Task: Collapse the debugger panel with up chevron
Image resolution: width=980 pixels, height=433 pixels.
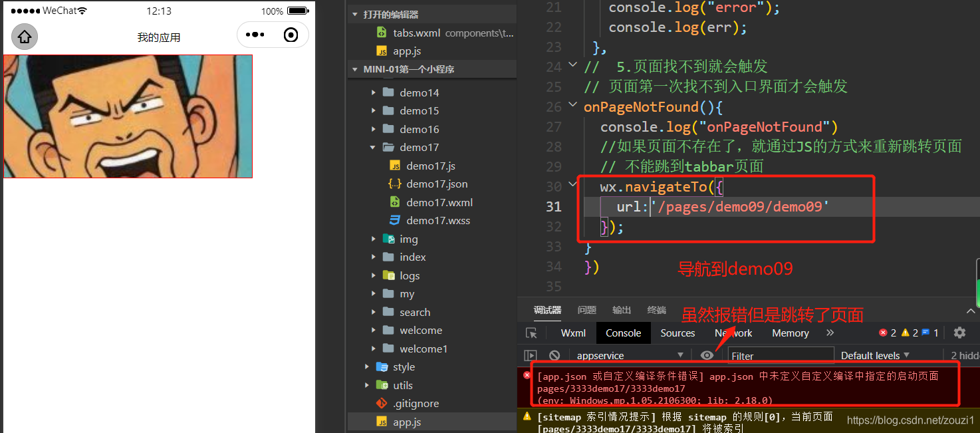Action: coord(971,311)
